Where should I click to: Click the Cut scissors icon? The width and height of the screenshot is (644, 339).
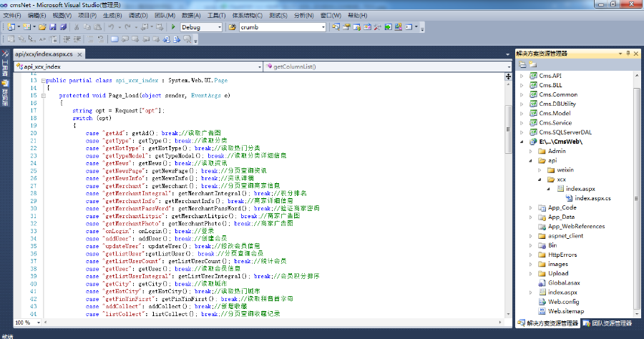76,27
